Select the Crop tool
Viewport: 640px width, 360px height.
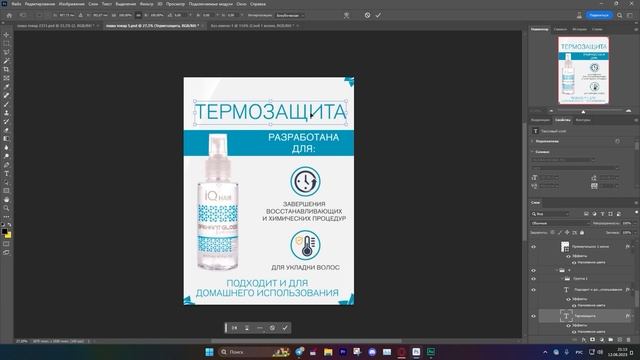tap(6, 69)
